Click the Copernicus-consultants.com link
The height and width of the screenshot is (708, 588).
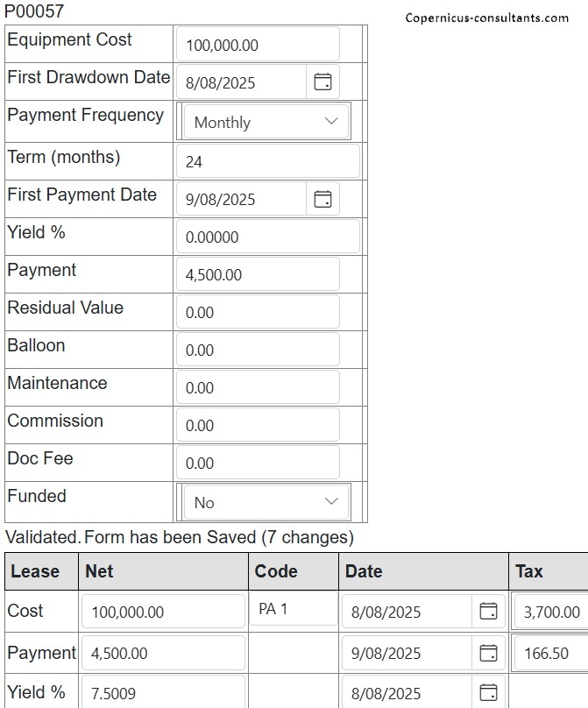[x=486, y=18]
